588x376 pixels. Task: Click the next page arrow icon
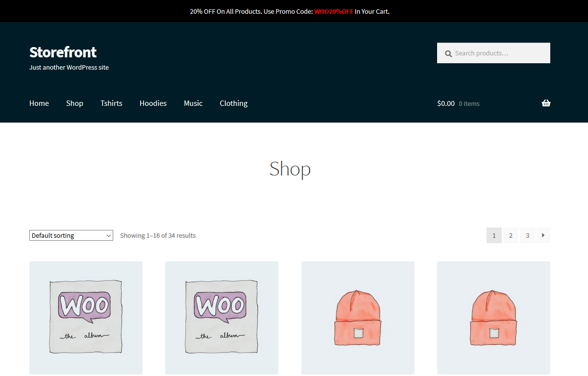[x=543, y=235]
